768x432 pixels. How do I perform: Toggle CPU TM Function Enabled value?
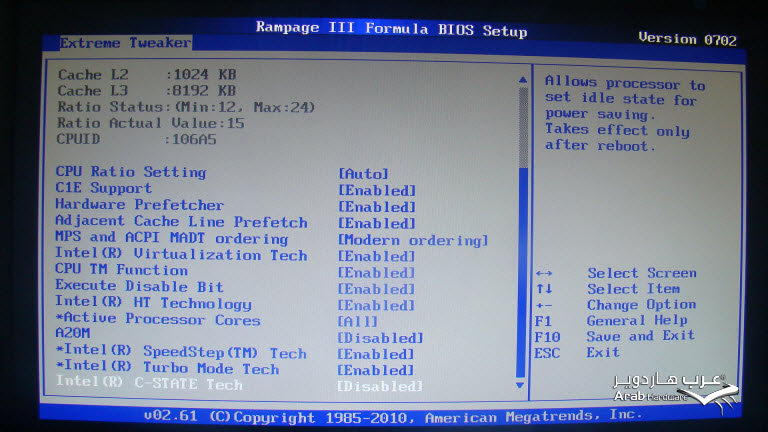click(377, 273)
